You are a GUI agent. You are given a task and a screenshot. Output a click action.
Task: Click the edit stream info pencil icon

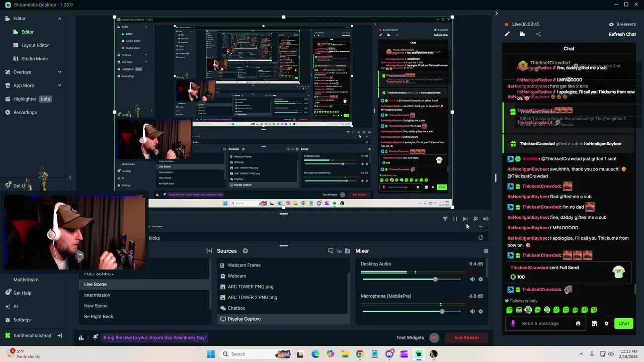click(x=507, y=34)
